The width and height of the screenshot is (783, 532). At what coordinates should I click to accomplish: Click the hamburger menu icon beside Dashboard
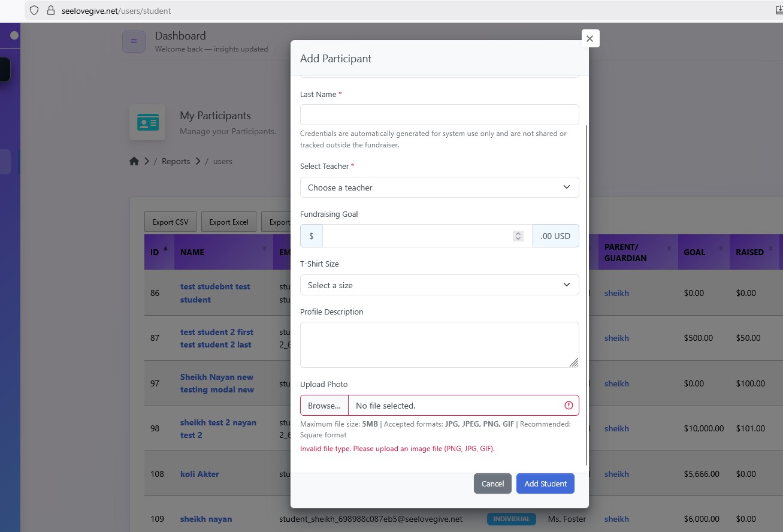[134, 41]
